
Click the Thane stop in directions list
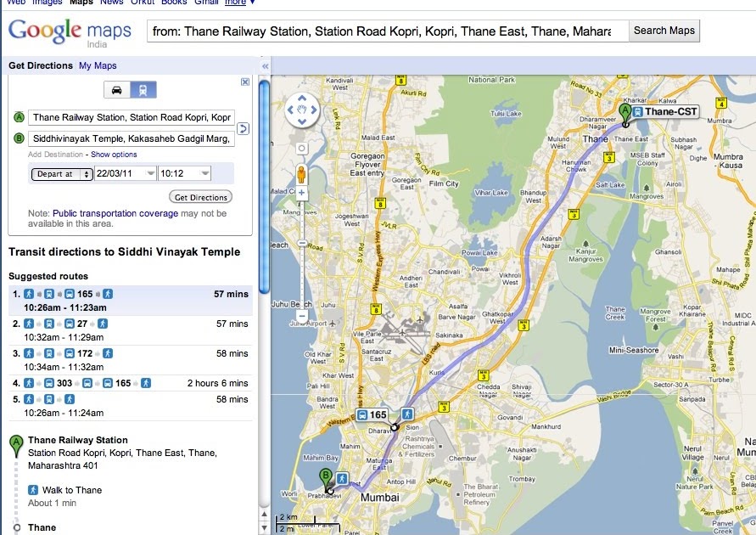coord(42,527)
